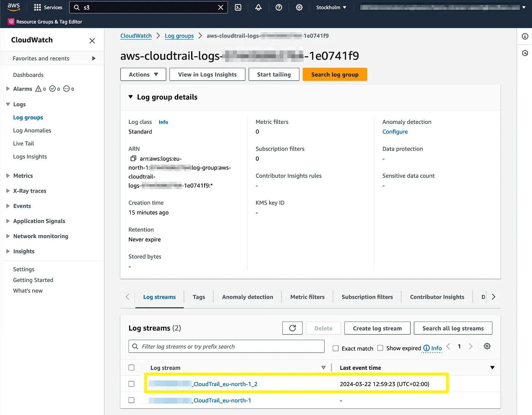This screenshot has height=415, width=532.
Task: Switch to the Log streams tab
Action: [x=159, y=297]
